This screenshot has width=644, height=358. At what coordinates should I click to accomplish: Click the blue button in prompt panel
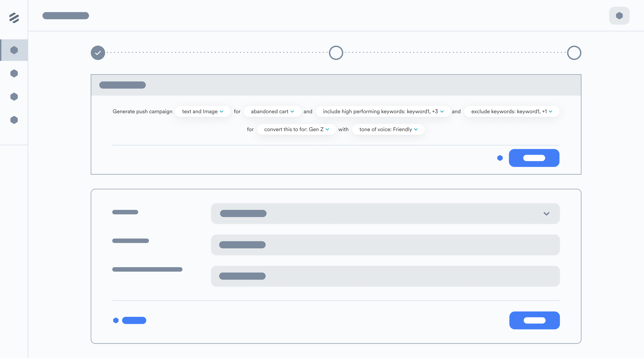tap(534, 158)
